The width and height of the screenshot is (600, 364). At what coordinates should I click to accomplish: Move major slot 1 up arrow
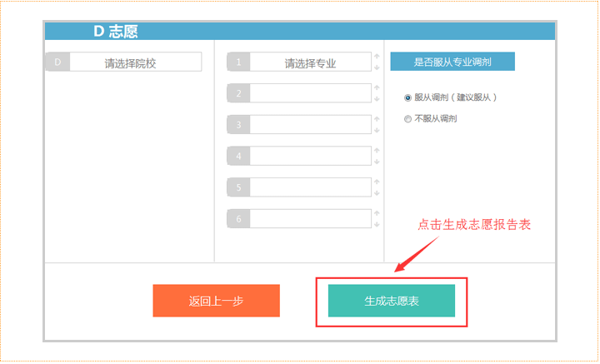coord(377,56)
